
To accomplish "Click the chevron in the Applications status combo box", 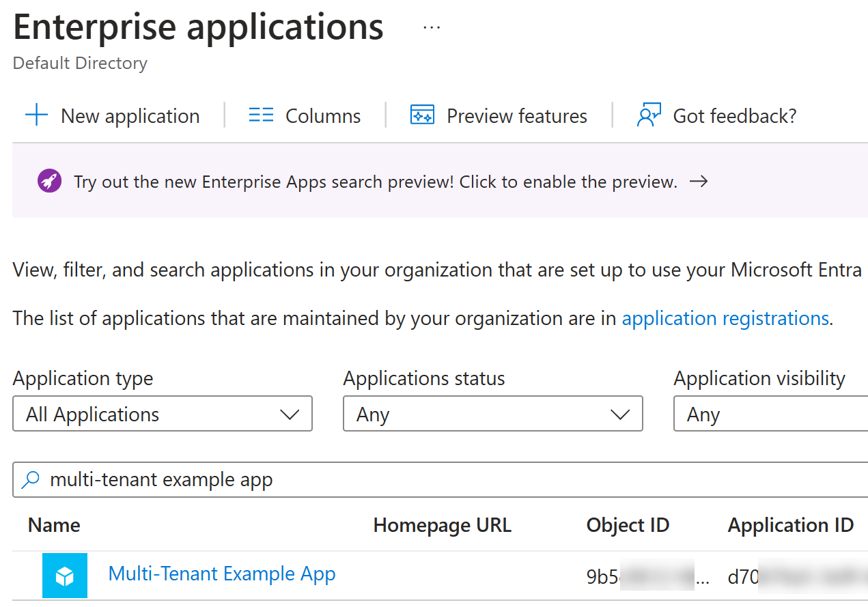I will (620, 414).
